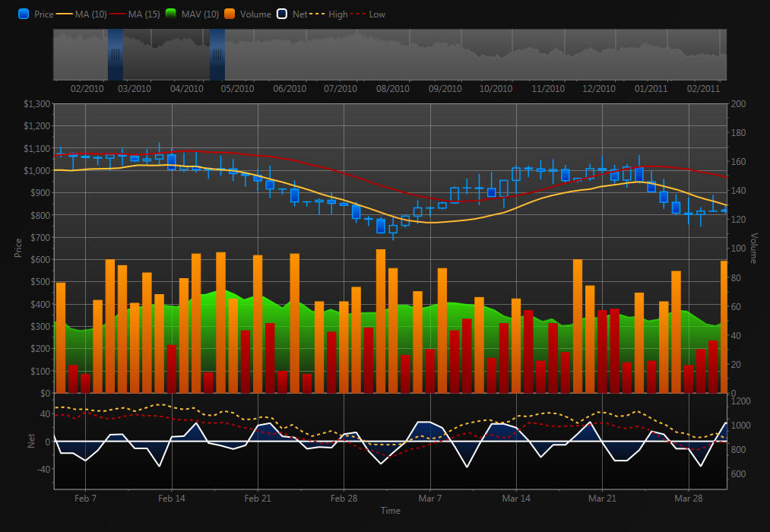
Task: Toggle the Net series legend label
Action: coord(299,14)
